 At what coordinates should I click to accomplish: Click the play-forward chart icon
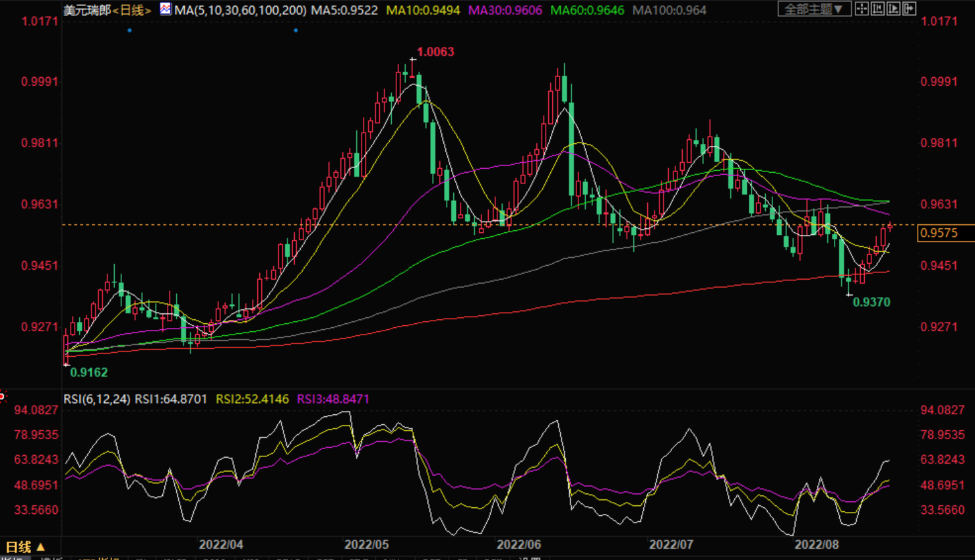point(893,9)
